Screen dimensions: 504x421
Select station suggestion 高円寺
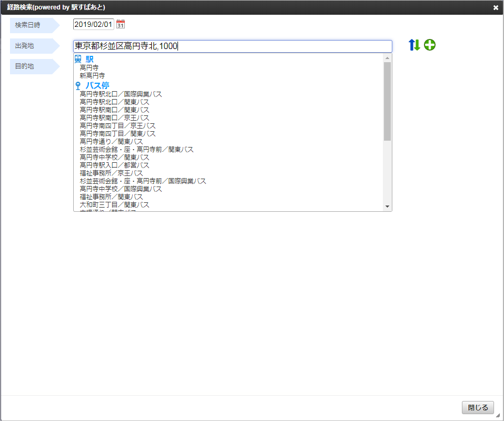(x=89, y=67)
